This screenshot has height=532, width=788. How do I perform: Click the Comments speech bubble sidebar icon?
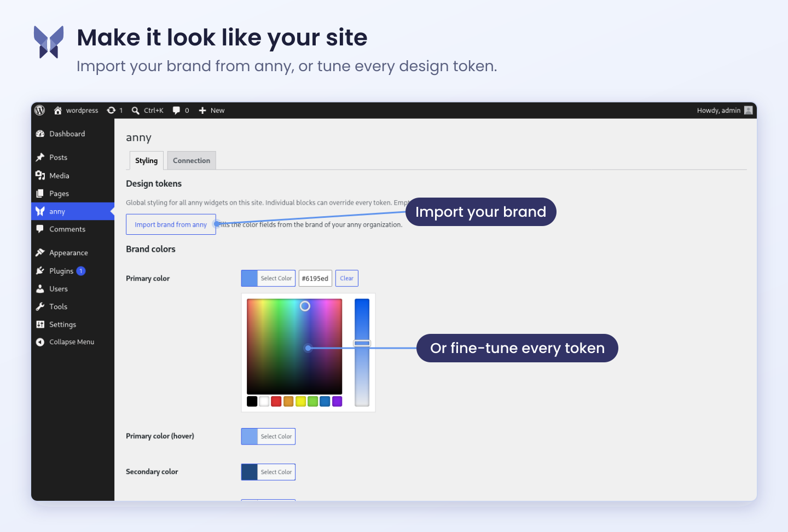[x=40, y=229]
